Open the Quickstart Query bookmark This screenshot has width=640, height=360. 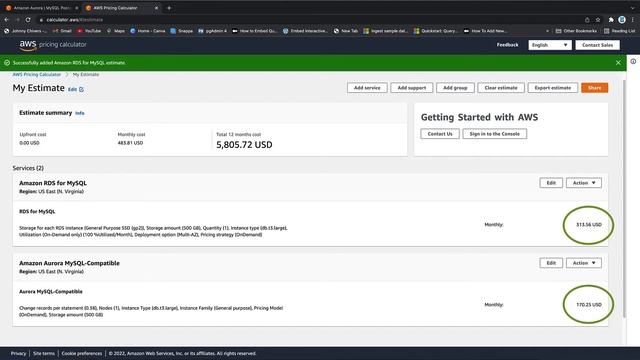(x=436, y=31)
